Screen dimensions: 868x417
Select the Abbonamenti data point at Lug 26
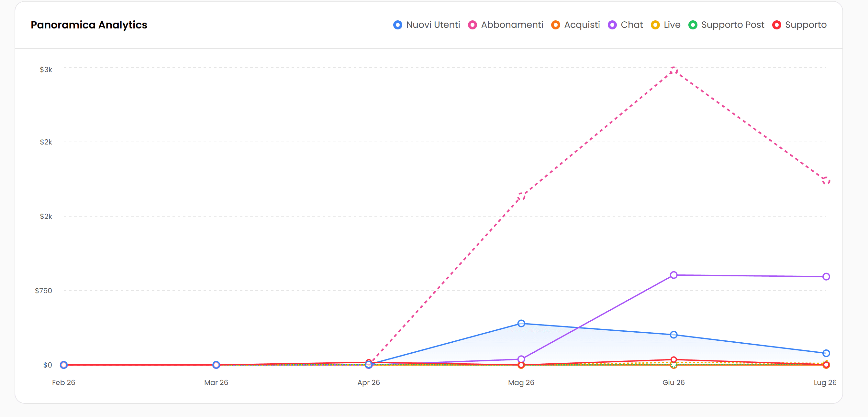point(826,180)
